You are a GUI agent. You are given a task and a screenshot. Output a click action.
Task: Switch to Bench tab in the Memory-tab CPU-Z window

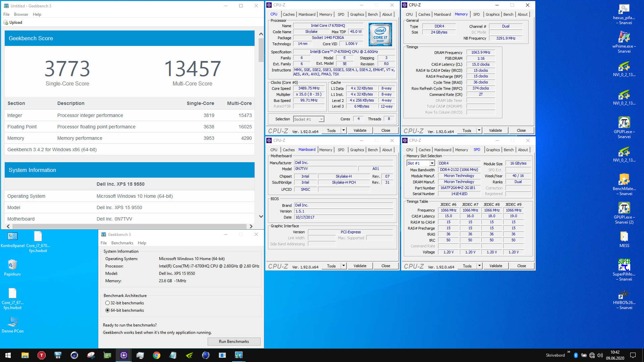(508, 14)
